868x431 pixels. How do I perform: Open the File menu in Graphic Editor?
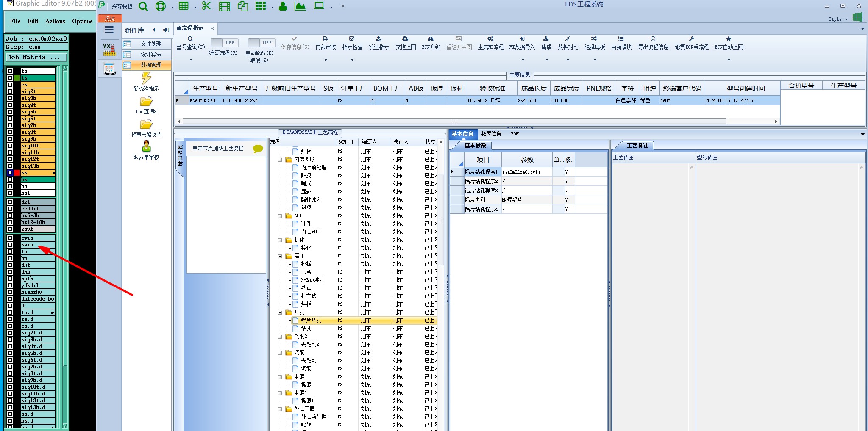click(x=15, y=21)
